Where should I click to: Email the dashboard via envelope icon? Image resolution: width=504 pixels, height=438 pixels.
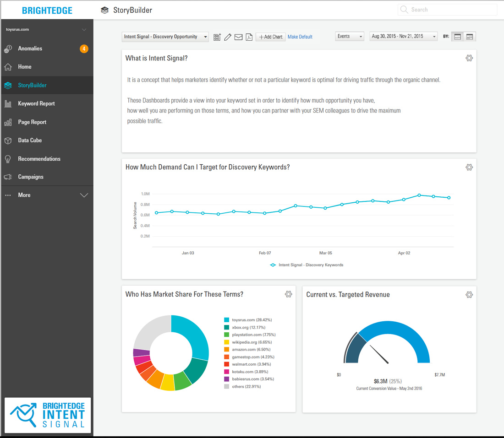pos(238,37)
